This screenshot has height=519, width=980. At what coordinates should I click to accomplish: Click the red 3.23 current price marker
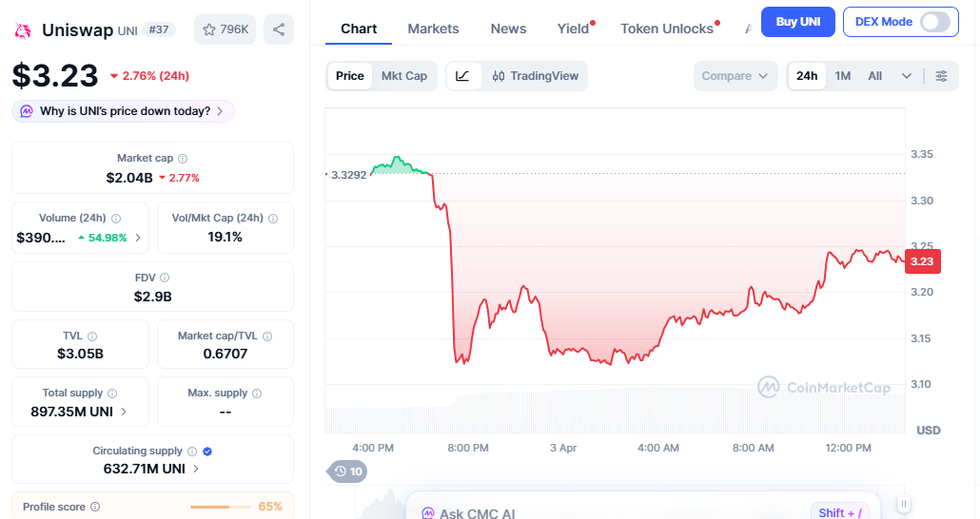923,261
